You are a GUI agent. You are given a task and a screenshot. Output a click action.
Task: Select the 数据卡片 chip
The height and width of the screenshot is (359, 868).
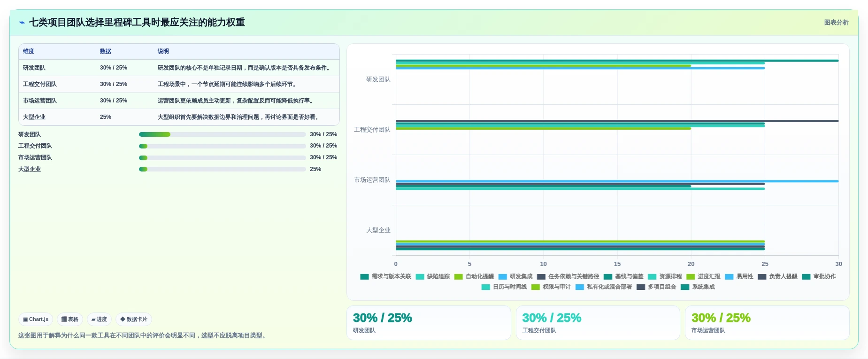[x=134, y=319]
